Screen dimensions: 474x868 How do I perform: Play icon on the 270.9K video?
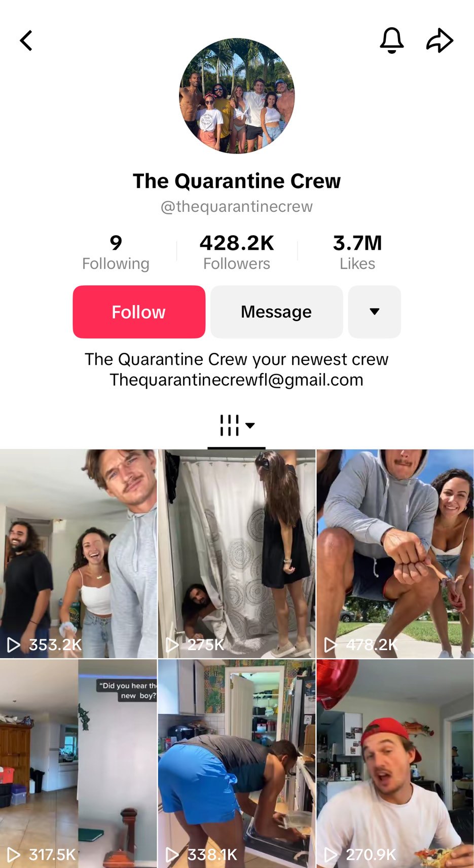[x=331, y=855]
